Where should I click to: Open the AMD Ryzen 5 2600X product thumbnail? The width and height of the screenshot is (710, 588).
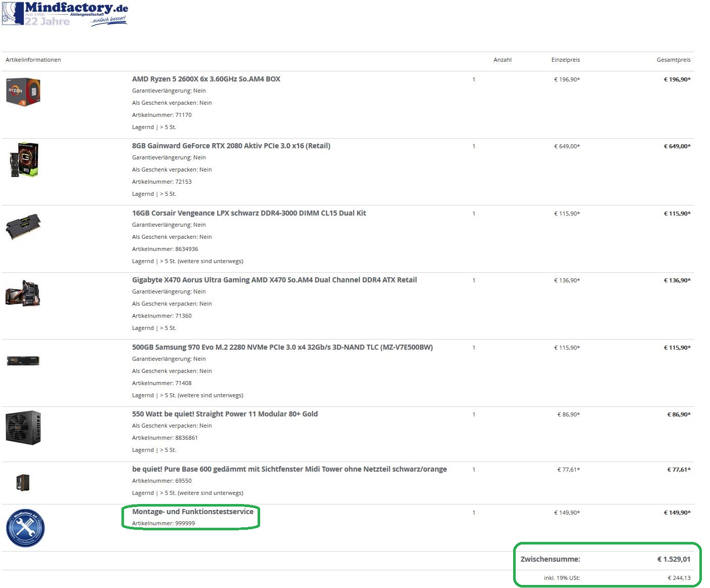click(x=23, y=92)
